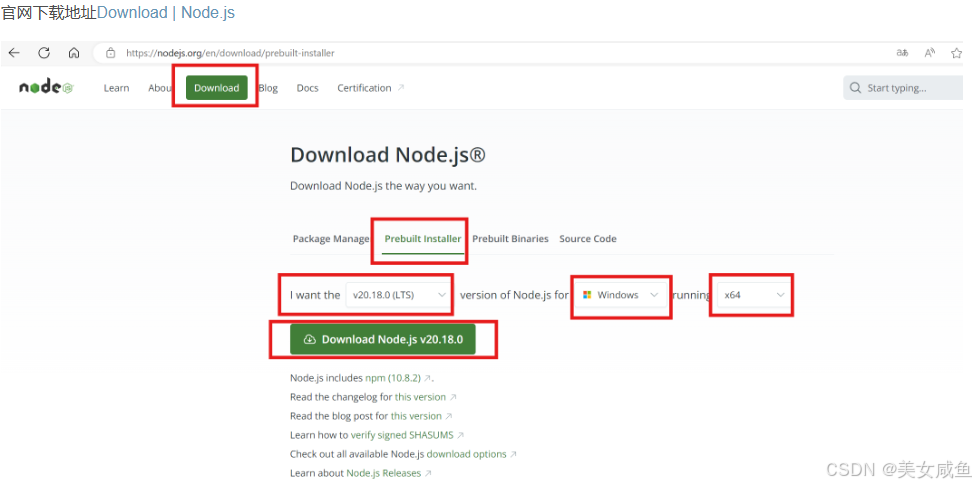Switch to Package Manager tab

click(x=331, y=239)
